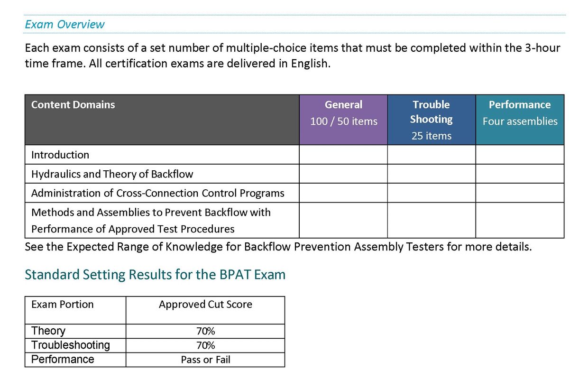Click the 70% cut score for Theory
Screen dimensions: 588x380
click(205, 331)
